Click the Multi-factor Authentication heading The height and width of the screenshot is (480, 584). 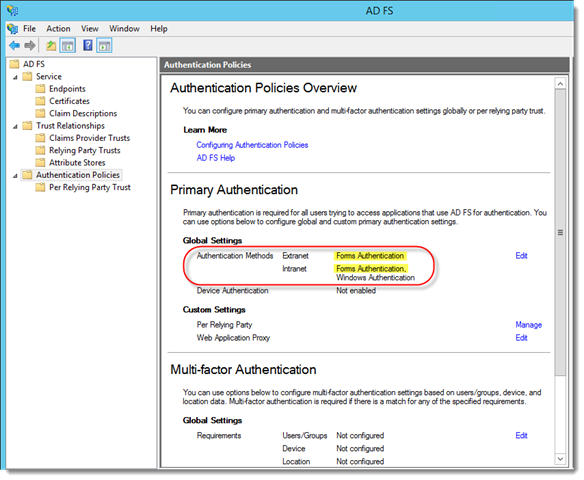(x=243, y=369)
